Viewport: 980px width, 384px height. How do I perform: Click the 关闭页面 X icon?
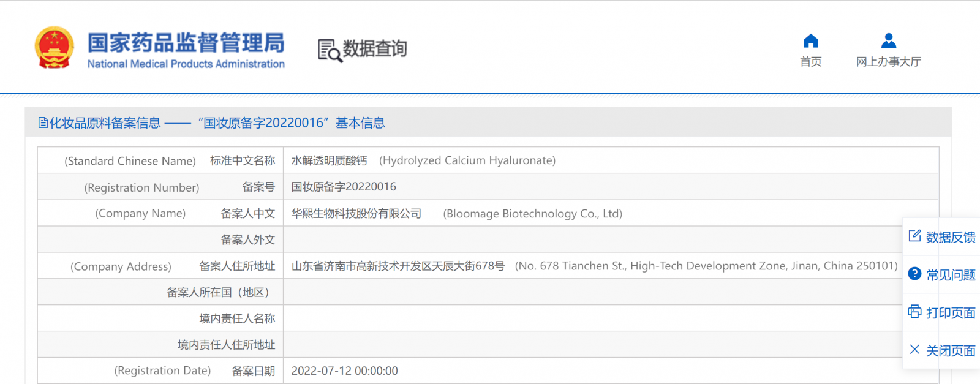point(914,350)
